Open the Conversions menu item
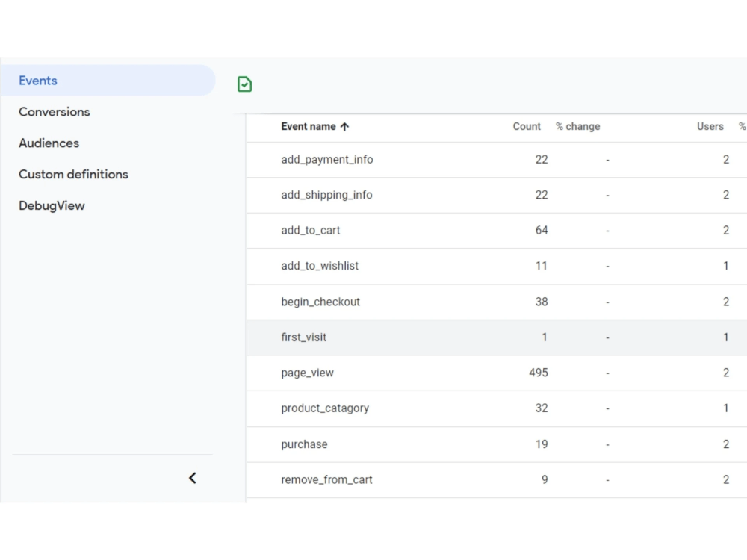 [x=55, y=112]
